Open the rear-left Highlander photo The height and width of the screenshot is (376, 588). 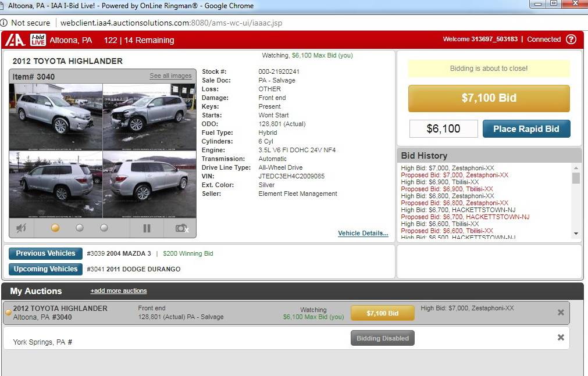click(55, 184)
